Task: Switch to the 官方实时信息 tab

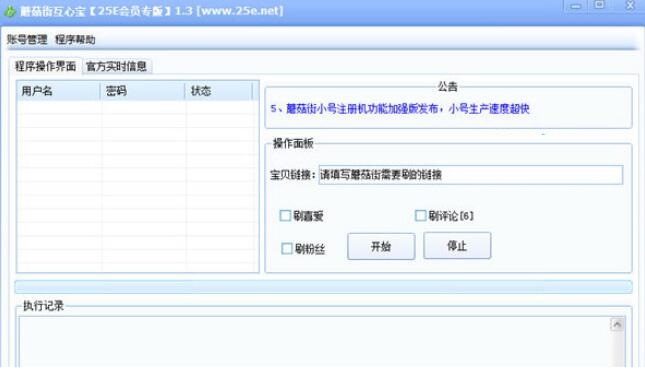Action: click(117, 66)
